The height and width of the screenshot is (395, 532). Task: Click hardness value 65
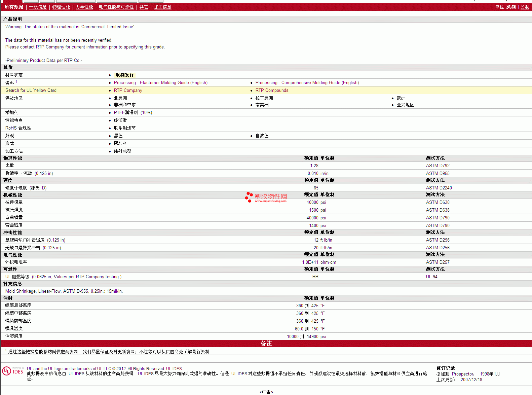(316, 188)
